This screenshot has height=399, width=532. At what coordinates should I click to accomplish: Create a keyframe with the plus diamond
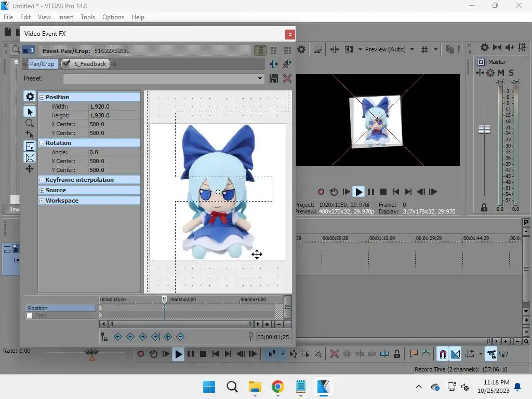tap(168, 337)
